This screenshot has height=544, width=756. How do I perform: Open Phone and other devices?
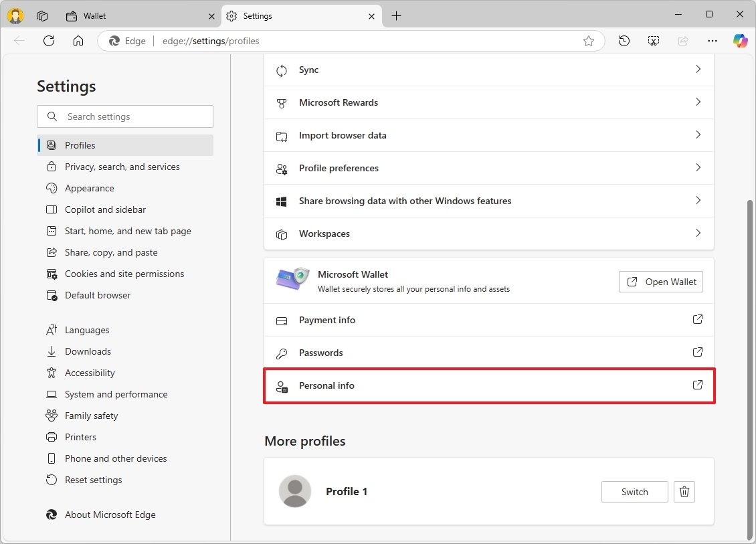click(x=125, y=458)
